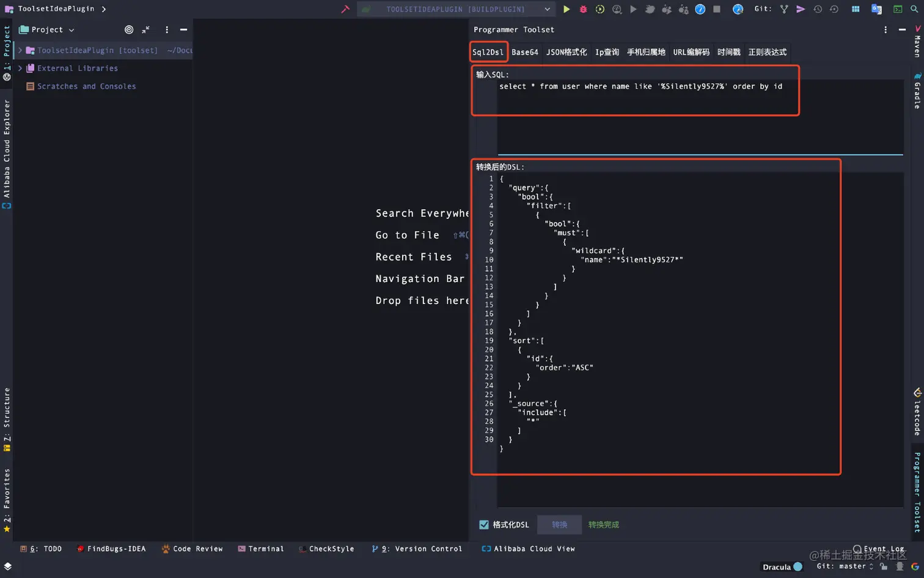The image size is (924, 578).
Task: Click the hammer Build Project icon
Action: click(345, 9)
